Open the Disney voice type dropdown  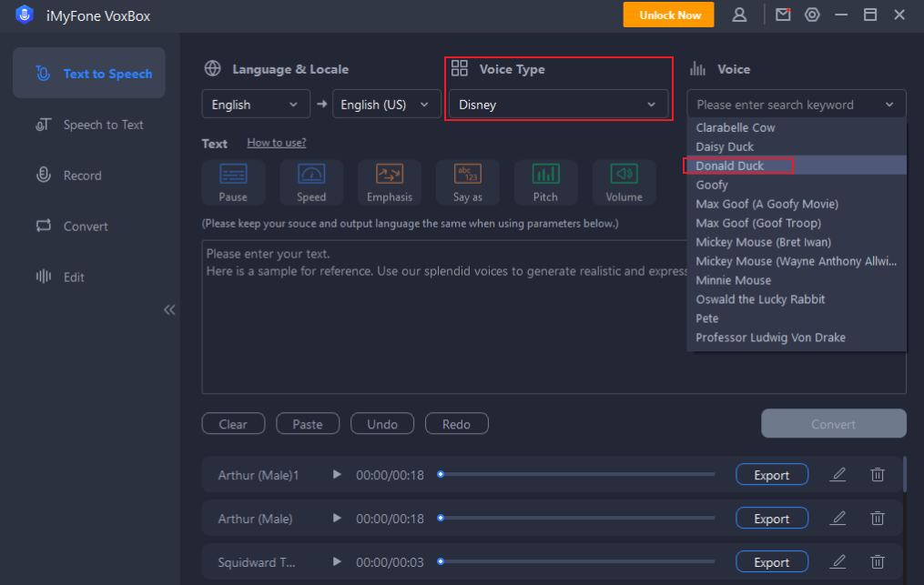coord(558,105)
